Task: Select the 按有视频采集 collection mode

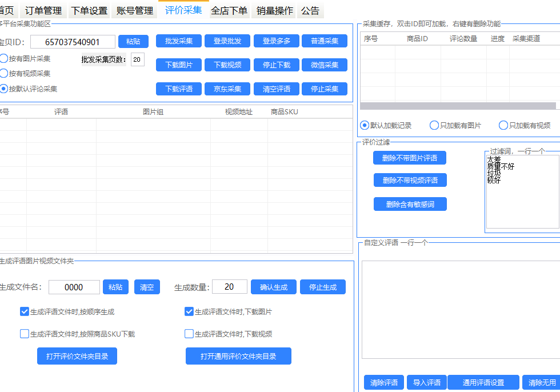Action: point(6,73)
